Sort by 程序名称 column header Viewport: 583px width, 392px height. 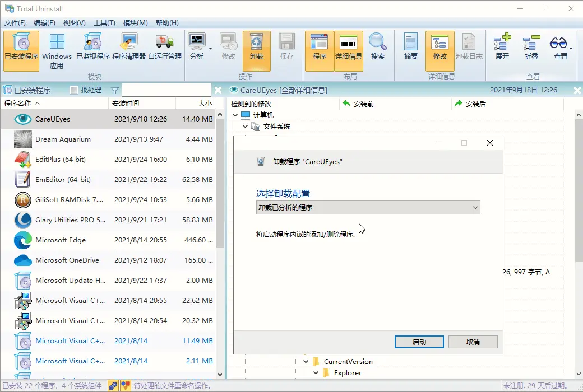click(55, 103)
